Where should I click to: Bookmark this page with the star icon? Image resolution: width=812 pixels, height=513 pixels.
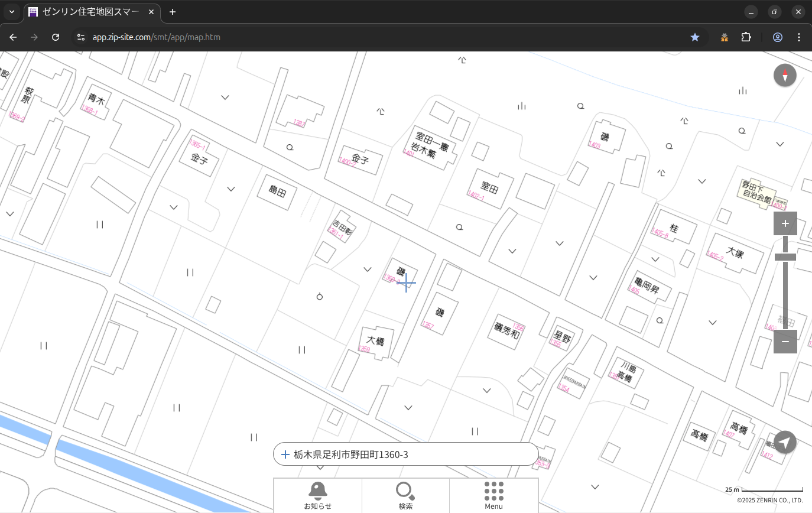(x=695, y=37)
